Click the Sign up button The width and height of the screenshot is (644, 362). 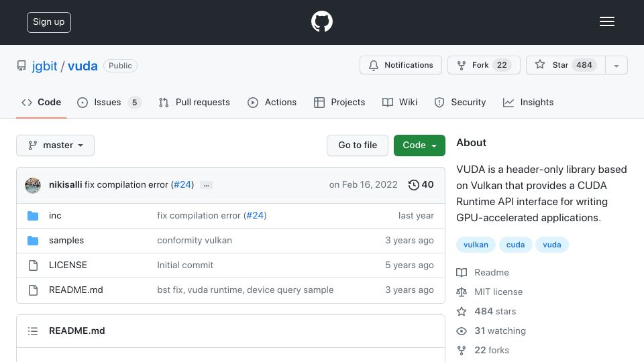tap(49, 22)
